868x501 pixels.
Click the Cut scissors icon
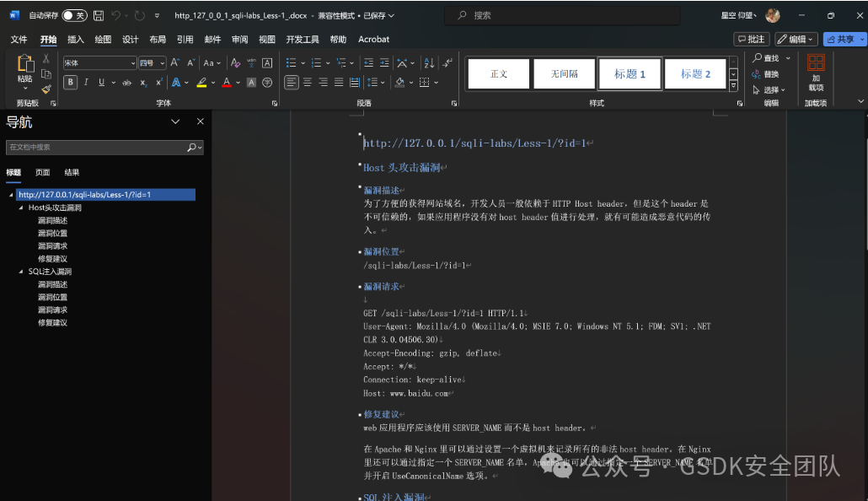pos(46,59)
